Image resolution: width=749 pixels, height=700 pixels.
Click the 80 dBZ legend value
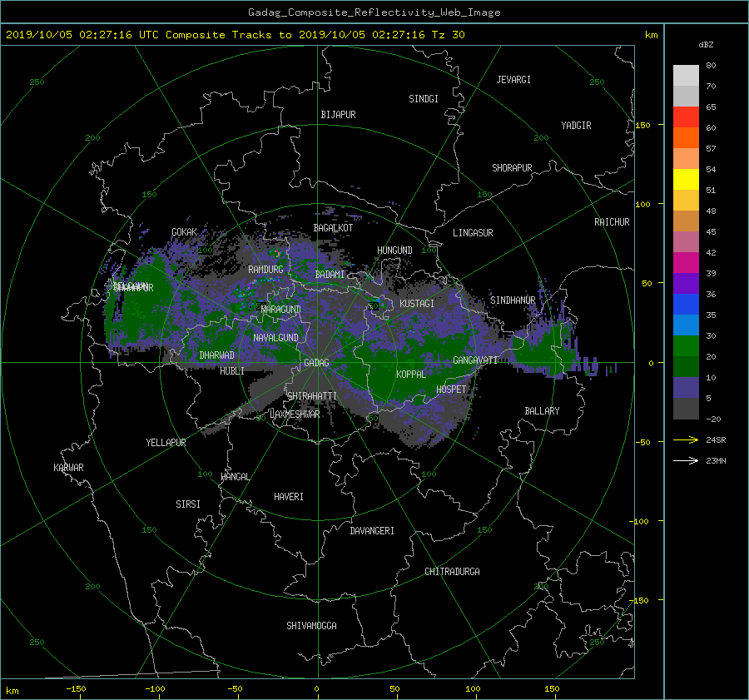point(711,66)
